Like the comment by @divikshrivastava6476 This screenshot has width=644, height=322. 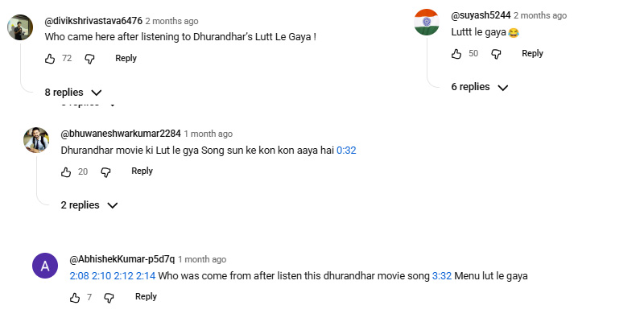[x=50, y=59]
